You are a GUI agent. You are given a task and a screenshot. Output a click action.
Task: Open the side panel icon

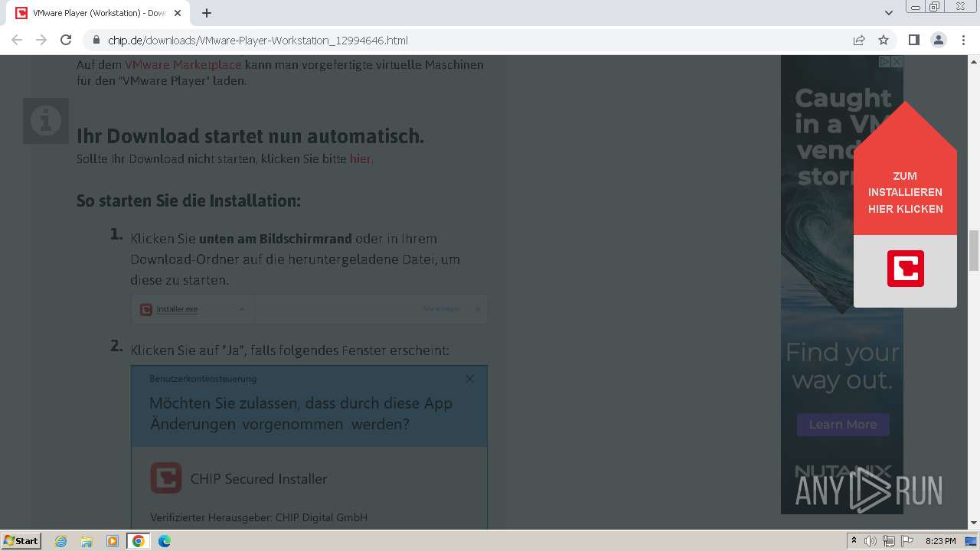913,40
